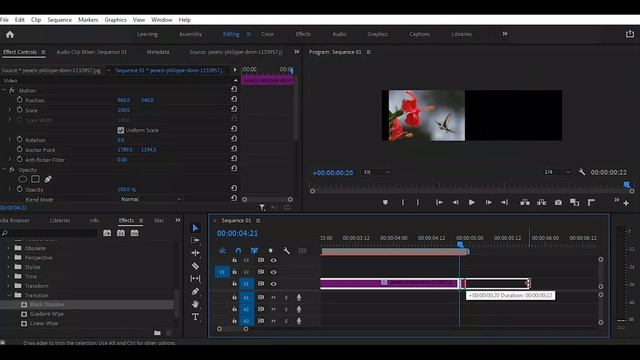The image size is (640, 360).
Task: Open Program monitor settings wrench
Action: tap(582, 172)
